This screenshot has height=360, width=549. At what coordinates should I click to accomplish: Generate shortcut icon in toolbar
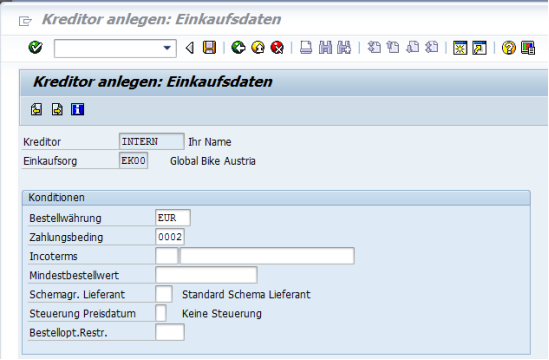coord(479,48)
